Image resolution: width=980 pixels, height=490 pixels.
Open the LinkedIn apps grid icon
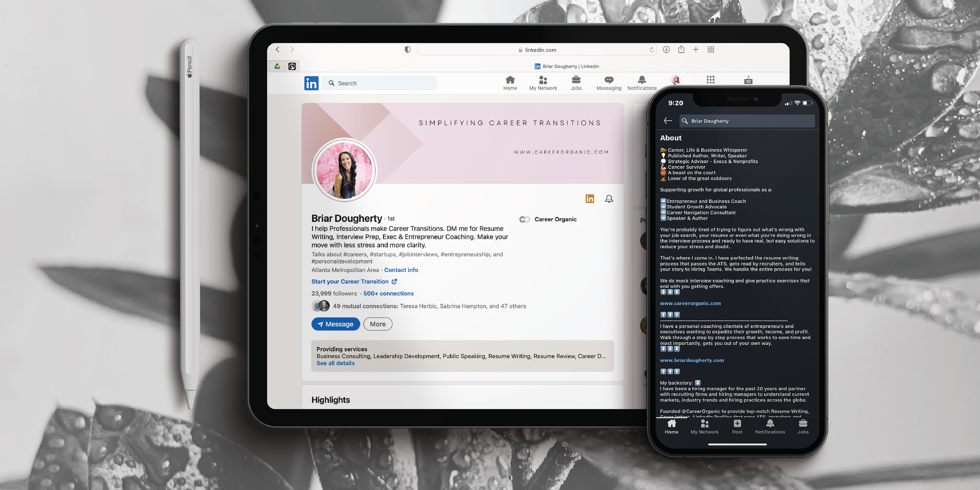(x=710, y=80)
